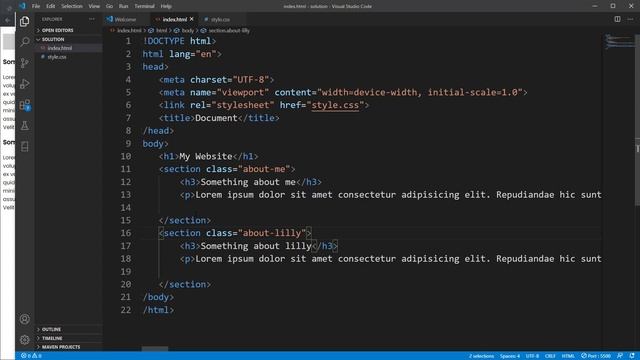Change indentation via Spaces: 4
Image resolution: width=640 pixels, height=360 pixels.
[510, 356]
